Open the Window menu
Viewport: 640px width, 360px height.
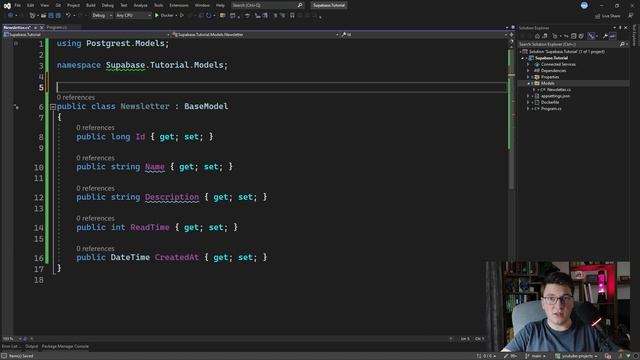coord(202,5)
